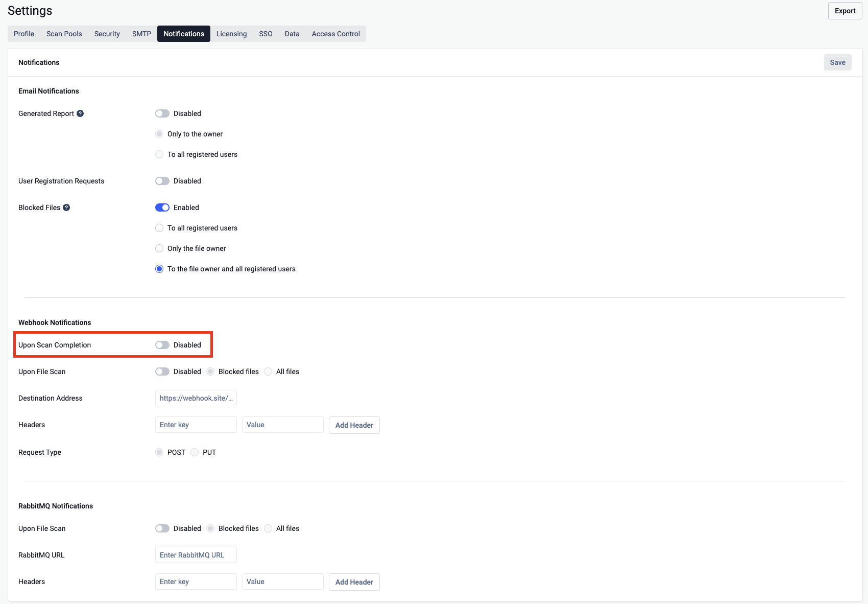Screen dimensions: 868x604
Task: Click Webhook Add Header button
Action: pyautogui.click(x=354, y=425)
